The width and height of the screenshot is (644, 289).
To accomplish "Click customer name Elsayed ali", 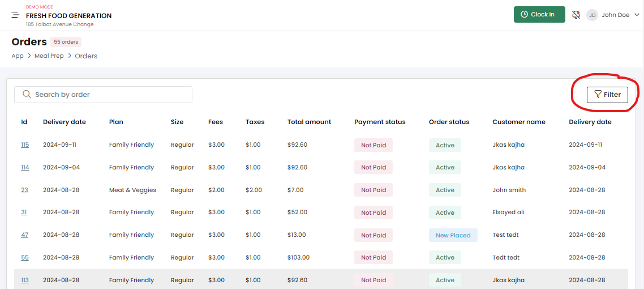I will click(508, 212).
